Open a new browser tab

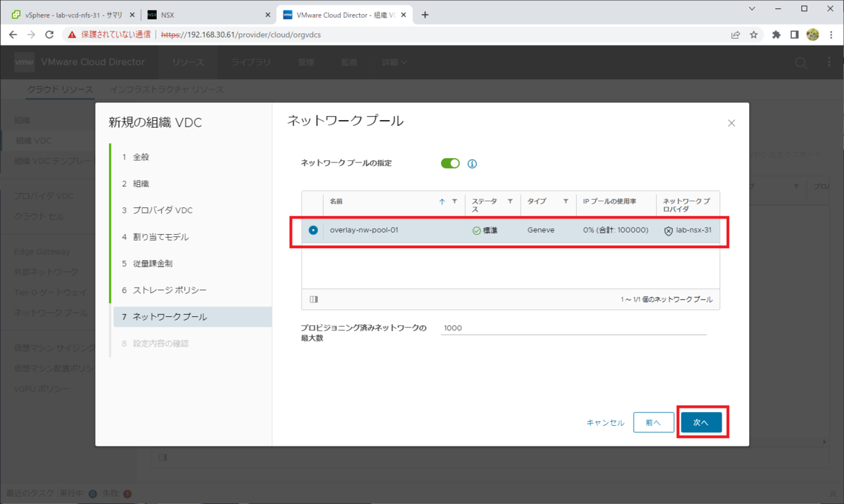424,15
